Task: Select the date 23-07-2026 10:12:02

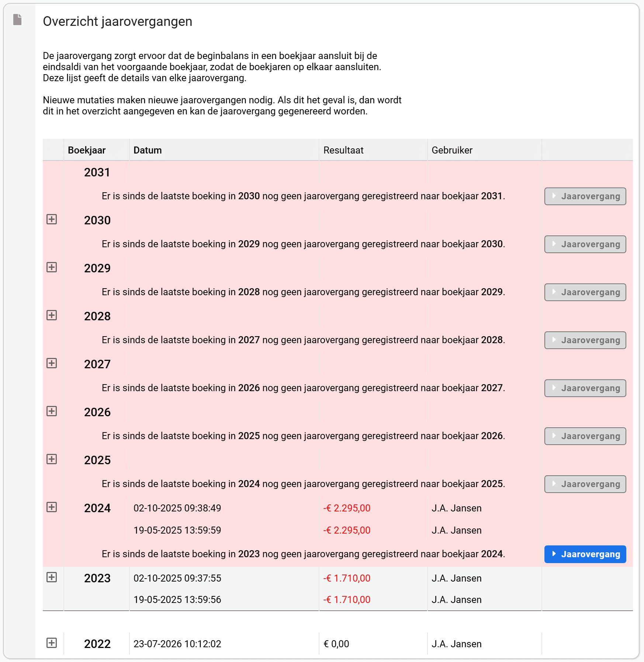Action: tap(177, 644)
